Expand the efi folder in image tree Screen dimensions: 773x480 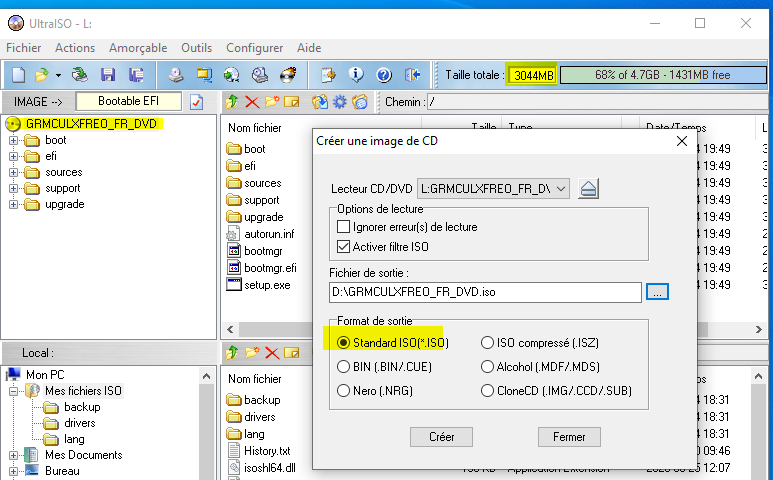(x=13, y=157)
